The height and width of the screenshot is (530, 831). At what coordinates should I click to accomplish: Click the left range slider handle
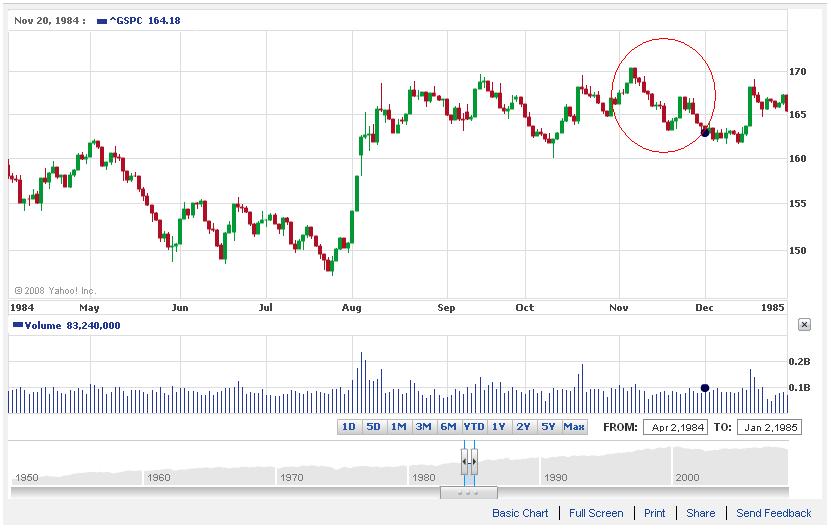click(x=465, y=461)
